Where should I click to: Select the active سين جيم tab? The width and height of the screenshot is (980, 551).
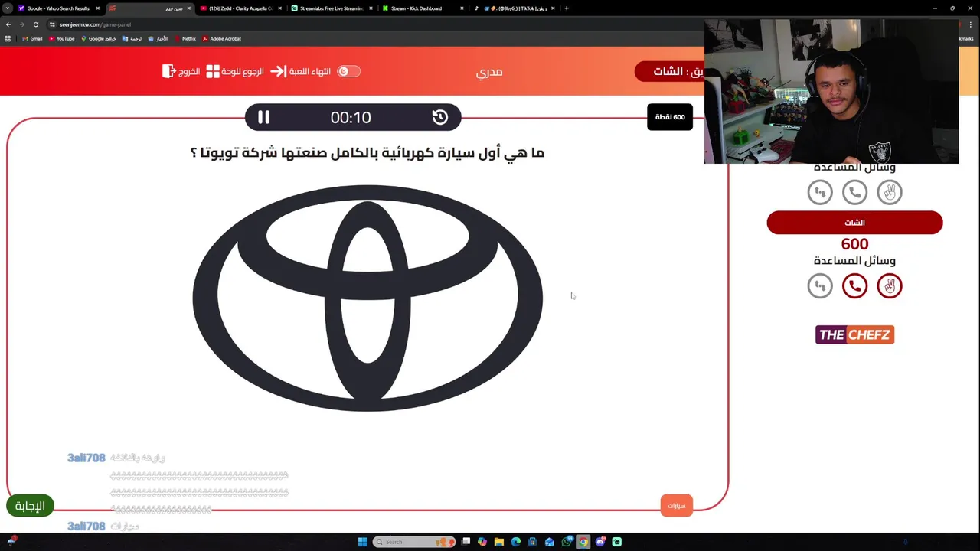pyautogui.click(x=149, y=8)
